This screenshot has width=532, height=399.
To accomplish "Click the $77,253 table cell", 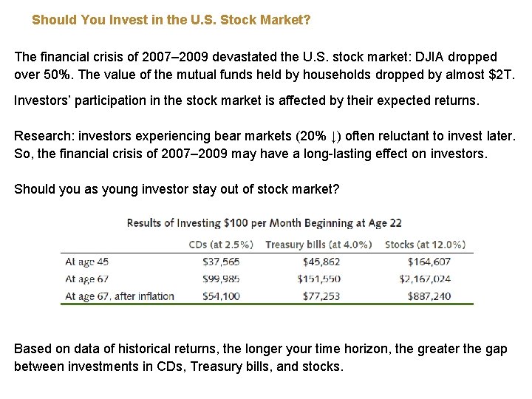I will point(321,296).
